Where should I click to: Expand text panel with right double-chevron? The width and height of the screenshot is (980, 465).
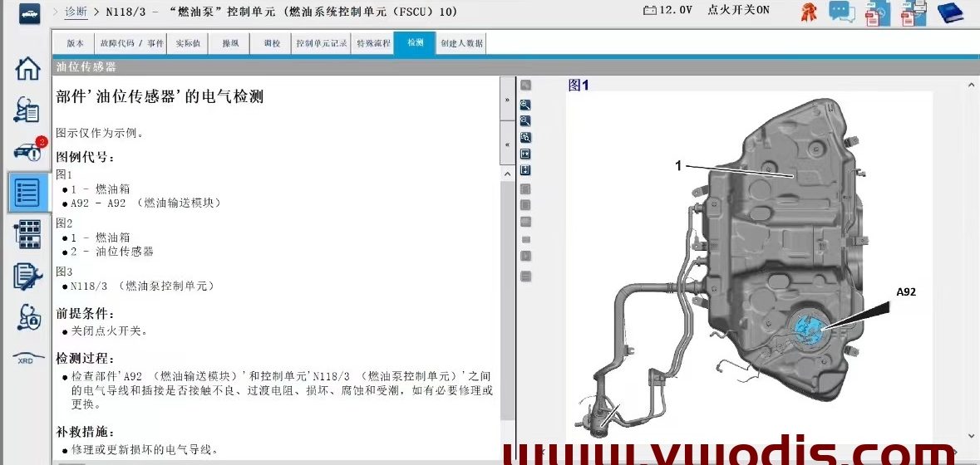tap(507, 100)
